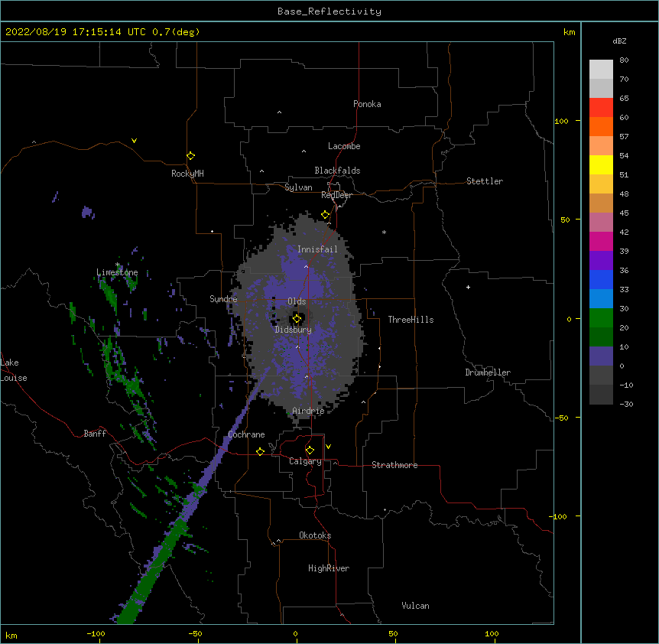The image size is (659, 644).
Task: Select the yellow diamond marker south of RedDeer
Action: point(326,215)
